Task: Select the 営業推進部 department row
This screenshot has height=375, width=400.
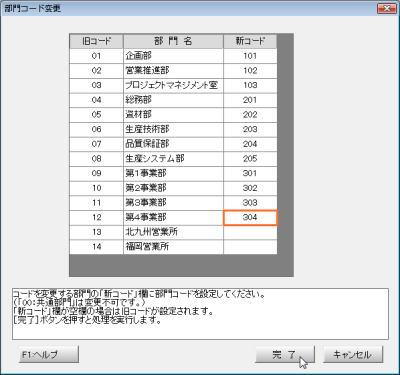Action: 173,71
